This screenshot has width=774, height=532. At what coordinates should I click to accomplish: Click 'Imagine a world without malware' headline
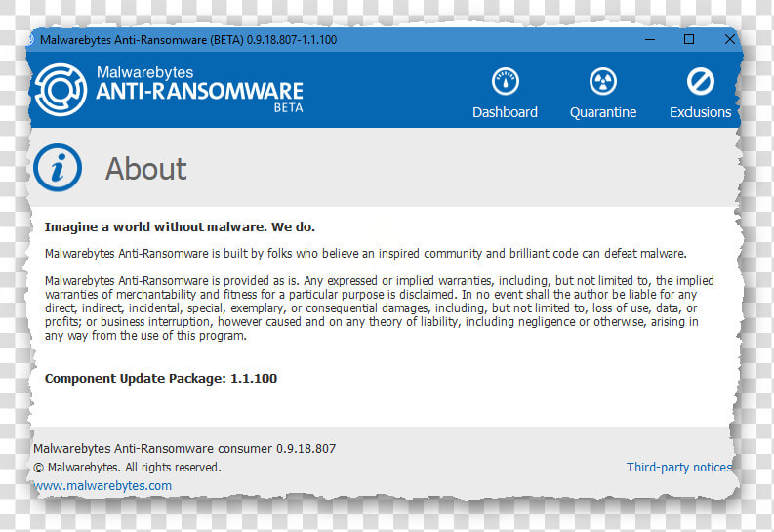(180, 227)
